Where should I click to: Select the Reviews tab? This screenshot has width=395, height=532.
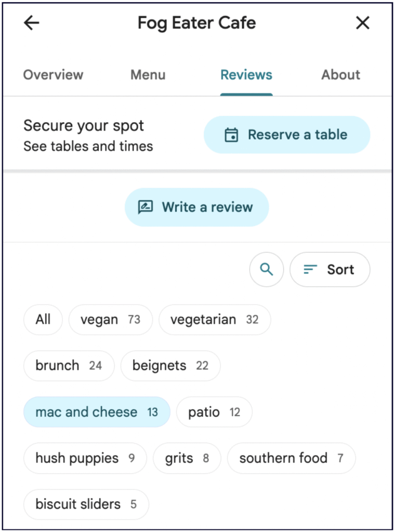pyautogui.click(x=246, y=75)
